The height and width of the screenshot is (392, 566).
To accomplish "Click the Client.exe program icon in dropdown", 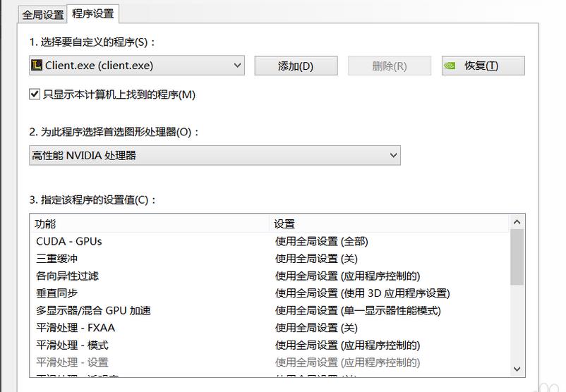I will point(37,66).
